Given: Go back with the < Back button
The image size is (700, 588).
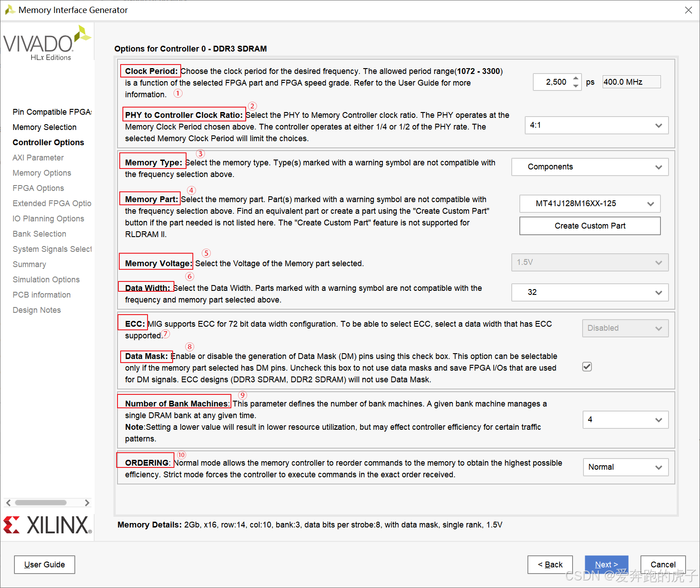Looking at the screenshot, I should click(x=550, y=565).
